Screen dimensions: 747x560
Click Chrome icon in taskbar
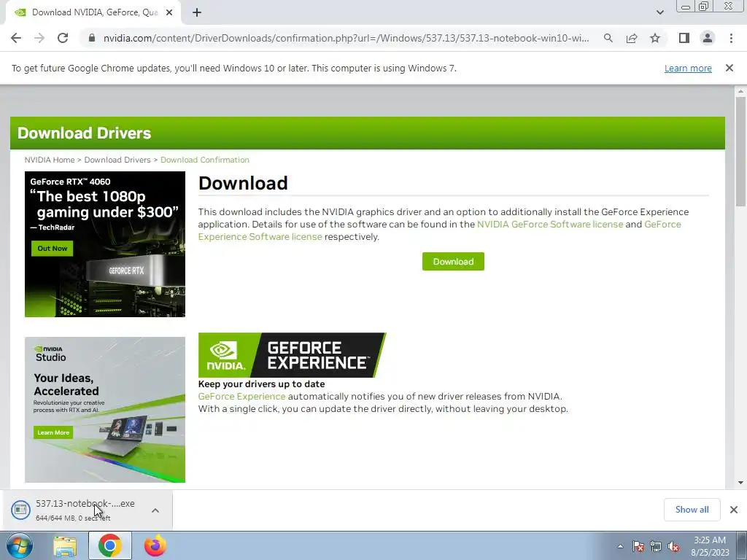pyautogui.click(x=109, y=546)
